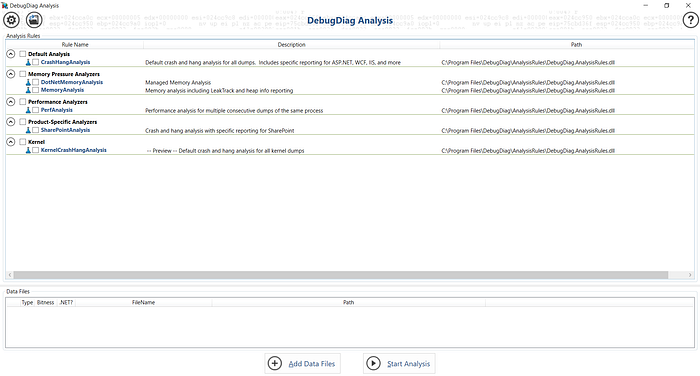Collapse the Kernel group
700x376 pixels.
(11, 142)
